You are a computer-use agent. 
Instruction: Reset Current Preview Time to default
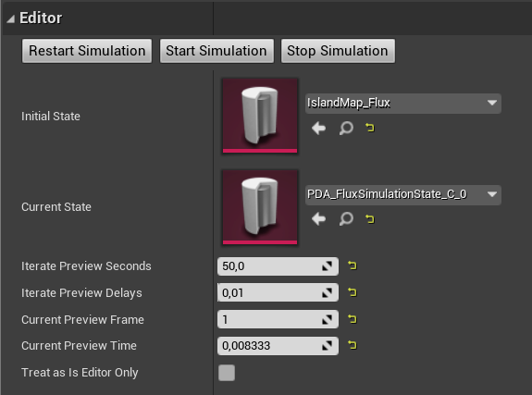click(353, 345)
